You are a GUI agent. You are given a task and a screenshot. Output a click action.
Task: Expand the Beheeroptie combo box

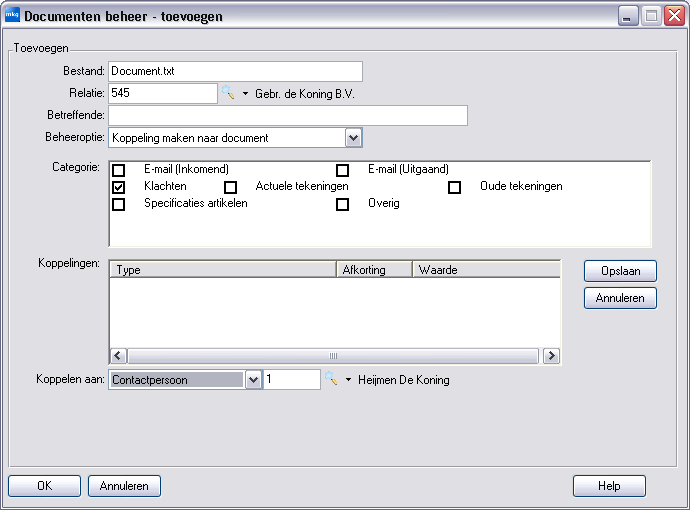353,138
